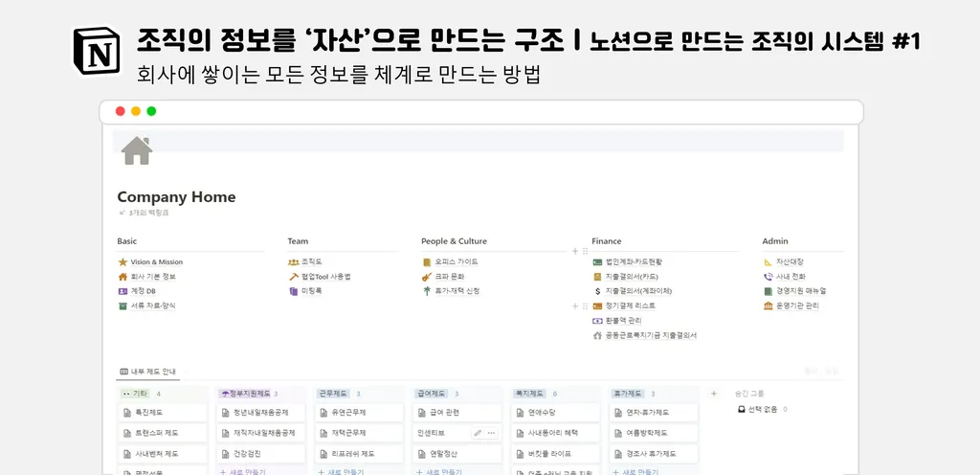Open the 지출결의서(카드) page link
The image size is (980, 475).
pos(632,276)
